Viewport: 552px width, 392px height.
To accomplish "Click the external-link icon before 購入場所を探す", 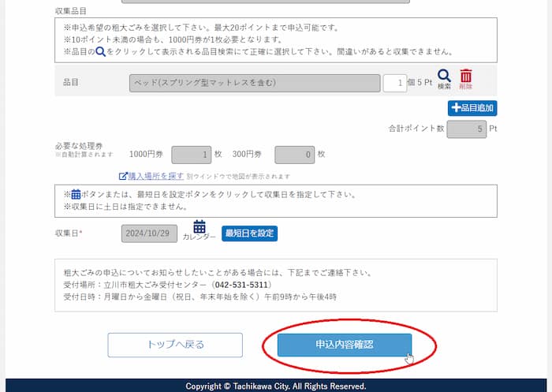I will 122,176.
